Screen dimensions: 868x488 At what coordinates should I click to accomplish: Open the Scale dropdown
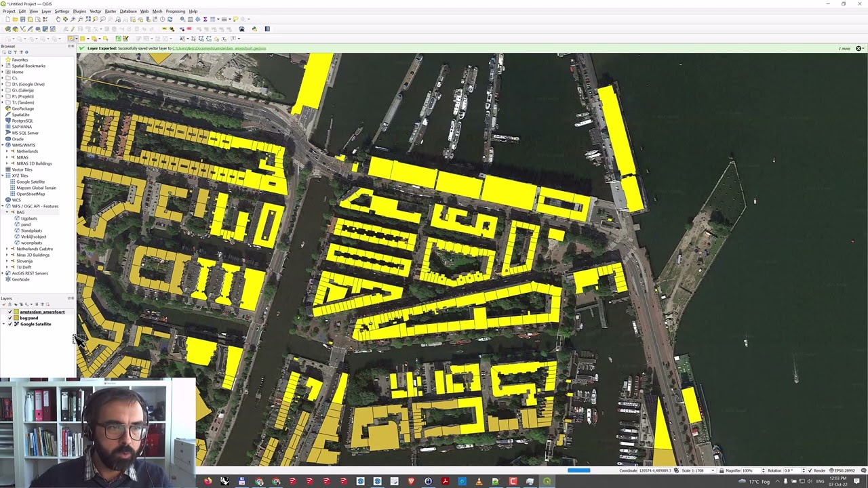pyautogui.click(x=713, y=470)
